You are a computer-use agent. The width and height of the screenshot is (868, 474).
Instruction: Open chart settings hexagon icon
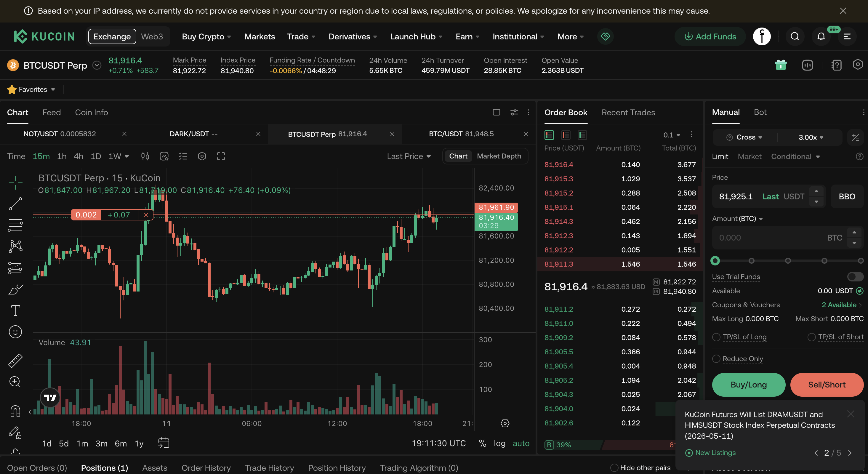point(202,156)
